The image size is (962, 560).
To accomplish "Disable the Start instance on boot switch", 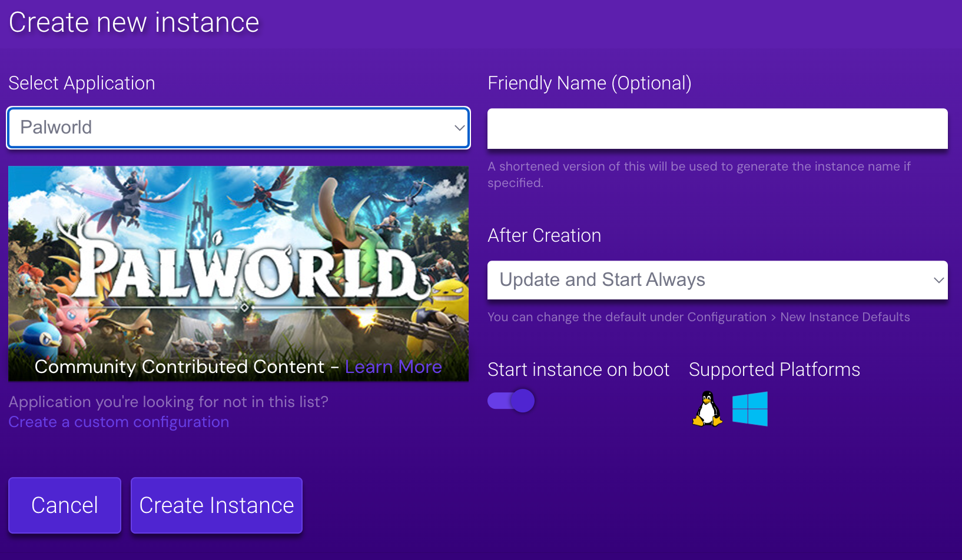I will [x=510, y=400].
